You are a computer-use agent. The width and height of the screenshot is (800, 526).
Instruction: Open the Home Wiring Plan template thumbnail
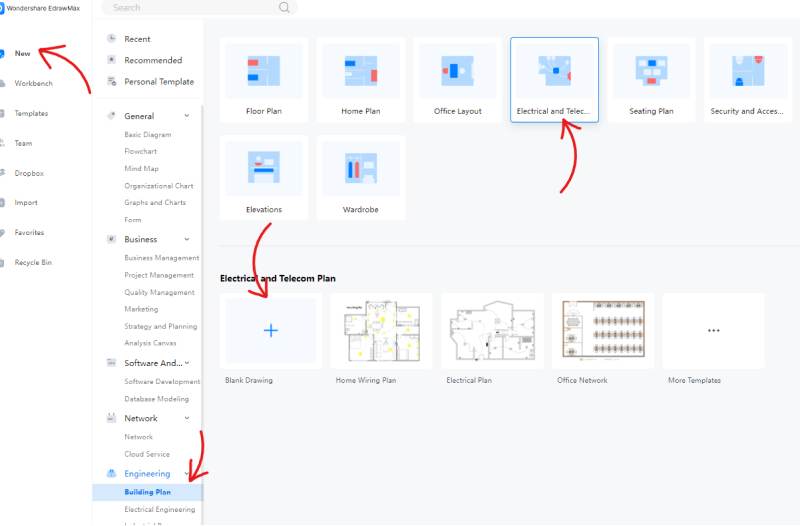381,331
